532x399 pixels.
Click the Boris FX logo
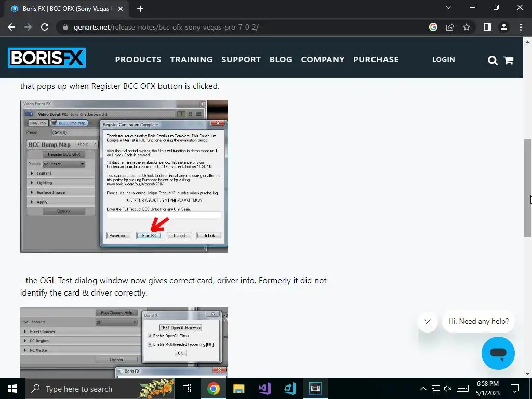[x=47, y=58]
